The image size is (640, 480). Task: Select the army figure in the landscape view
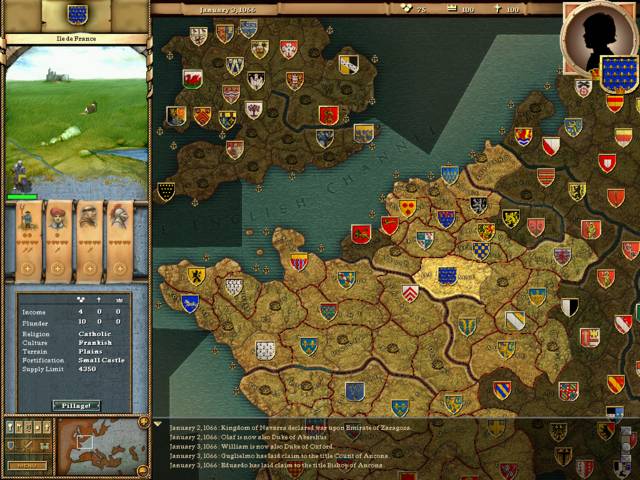click(x=20, y=176)
